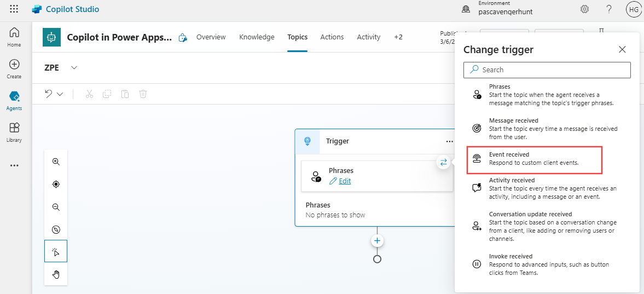Viewport: 644px width, 294px height.
Task: Activate the pan hand tool
Action: point(56,274)
